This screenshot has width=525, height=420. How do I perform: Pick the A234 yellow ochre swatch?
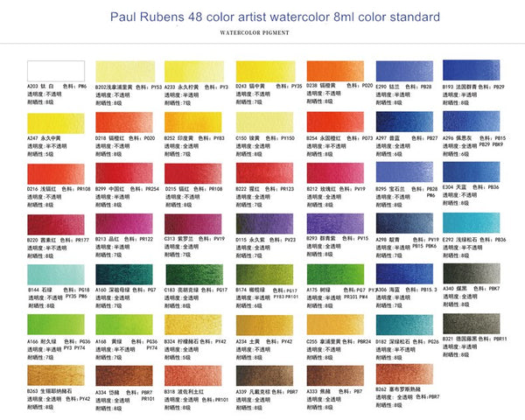pos(261,324)
